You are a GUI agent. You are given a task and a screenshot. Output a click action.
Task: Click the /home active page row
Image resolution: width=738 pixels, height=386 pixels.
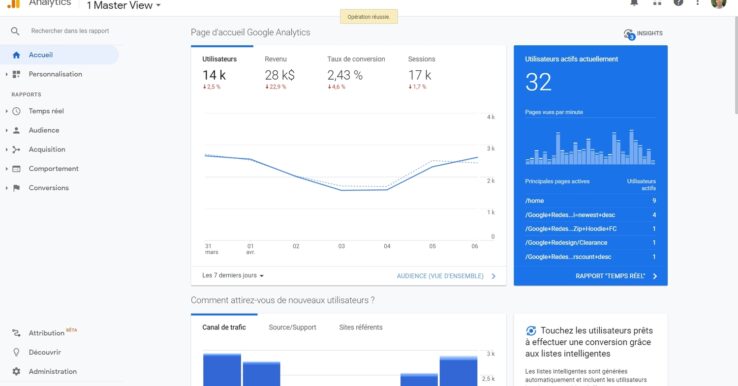coord(590,201)
